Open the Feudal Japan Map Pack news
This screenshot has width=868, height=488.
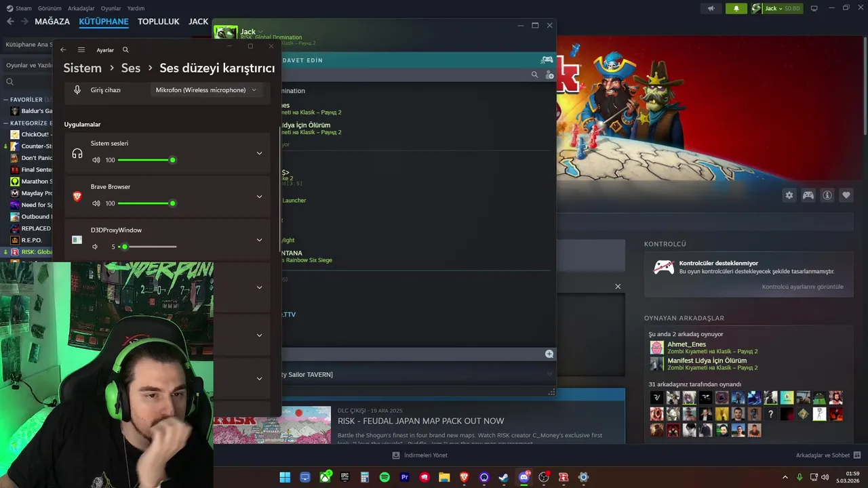pyautogui.click(x=420, y=421)
